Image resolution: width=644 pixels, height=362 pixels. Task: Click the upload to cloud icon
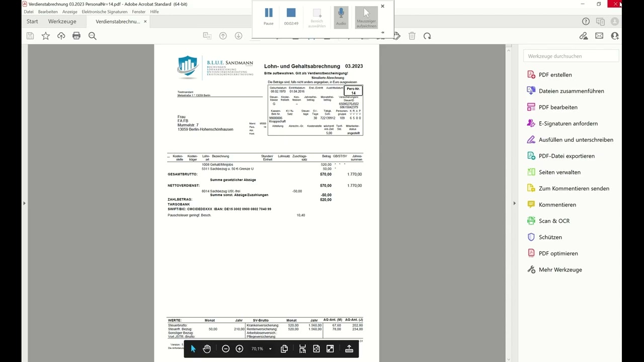pyautogui.click(x=61, y=36)
